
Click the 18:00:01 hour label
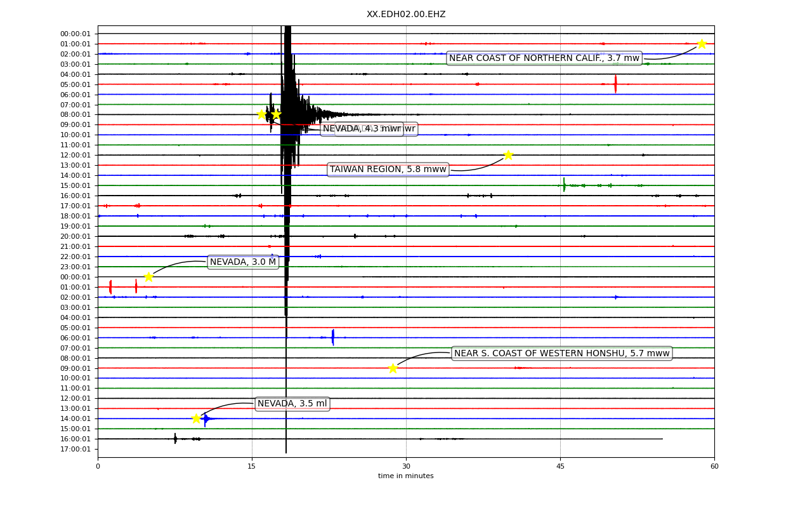75,216
